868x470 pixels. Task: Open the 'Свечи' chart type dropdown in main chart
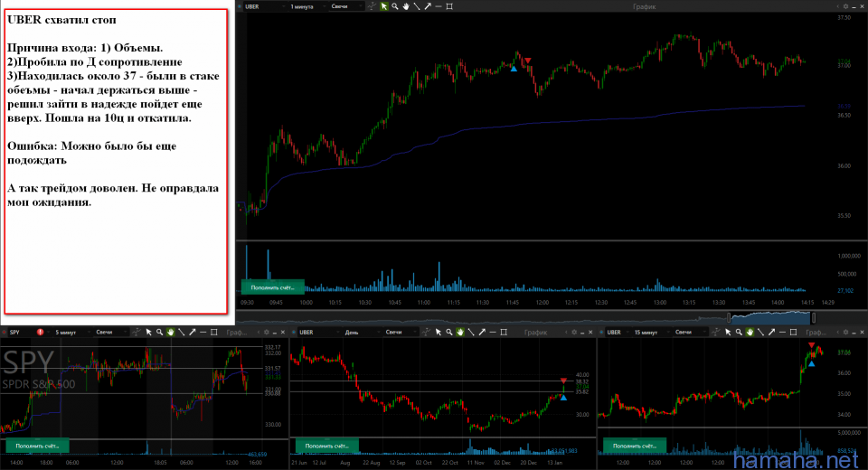(x=346, y=6)
